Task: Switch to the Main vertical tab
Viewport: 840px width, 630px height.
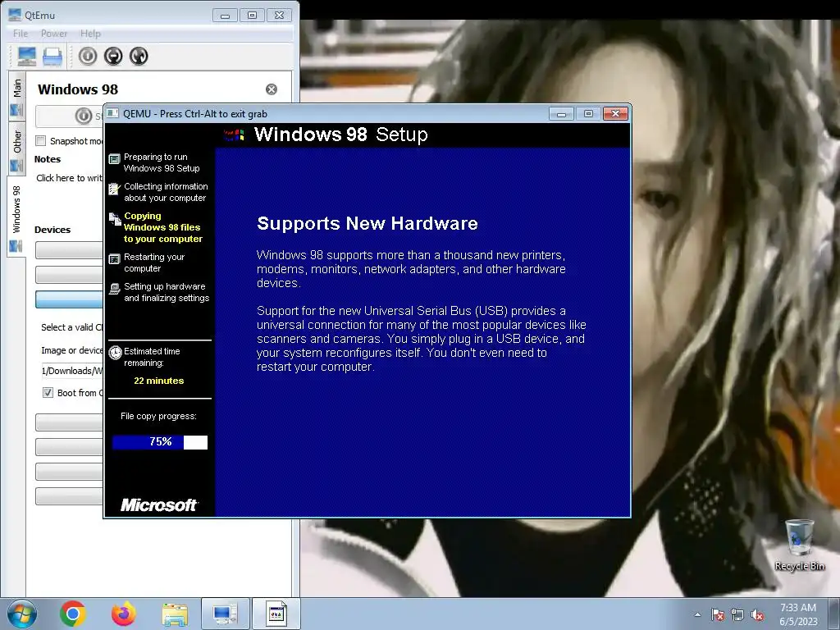Action: click(16, 96)
